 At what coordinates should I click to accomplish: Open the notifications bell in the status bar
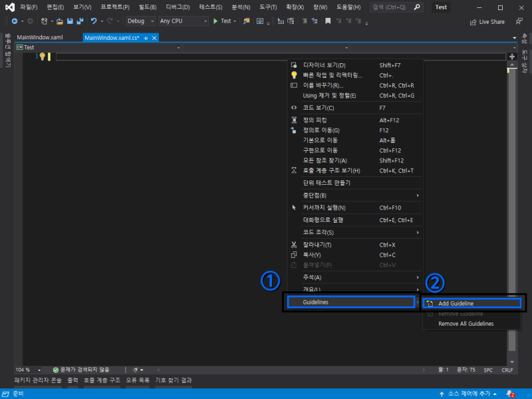510,394
